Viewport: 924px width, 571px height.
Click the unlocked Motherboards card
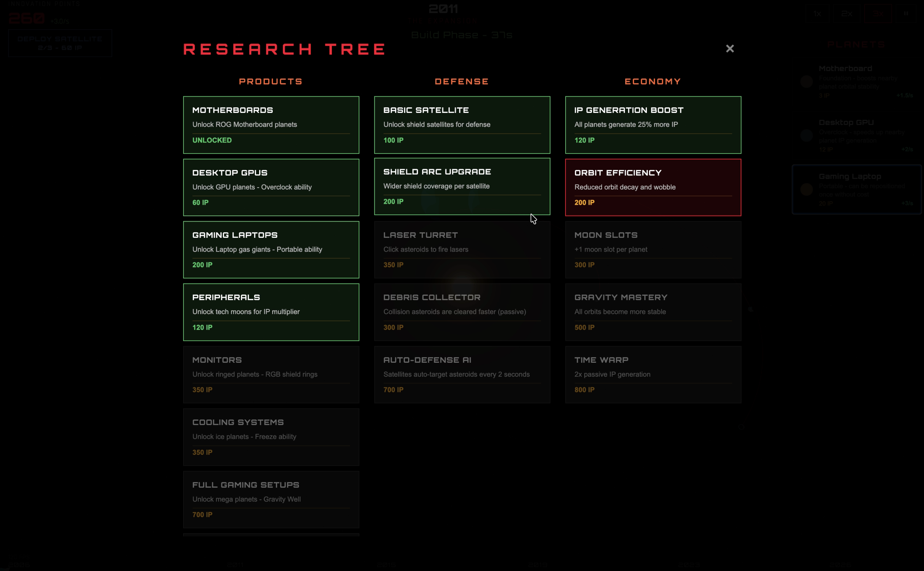coord(271,125)
